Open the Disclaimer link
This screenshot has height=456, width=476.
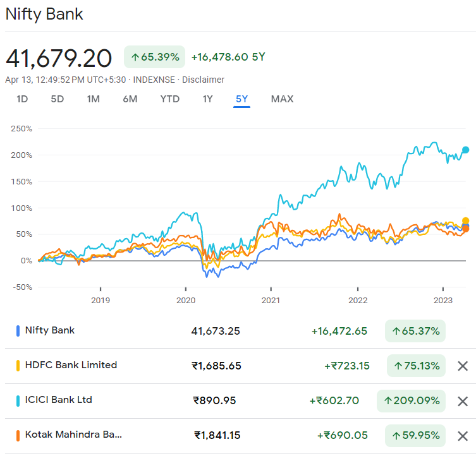pos(203,80)
